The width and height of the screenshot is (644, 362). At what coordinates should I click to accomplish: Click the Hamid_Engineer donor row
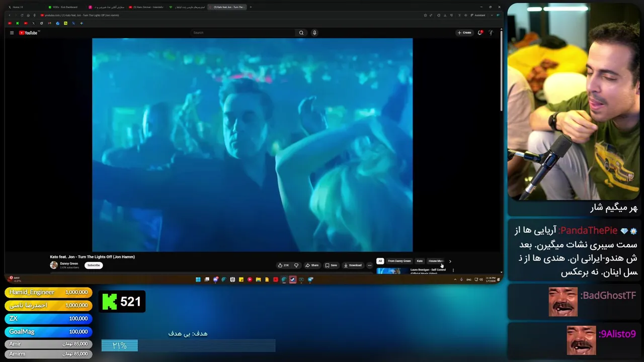pos(48,292)
